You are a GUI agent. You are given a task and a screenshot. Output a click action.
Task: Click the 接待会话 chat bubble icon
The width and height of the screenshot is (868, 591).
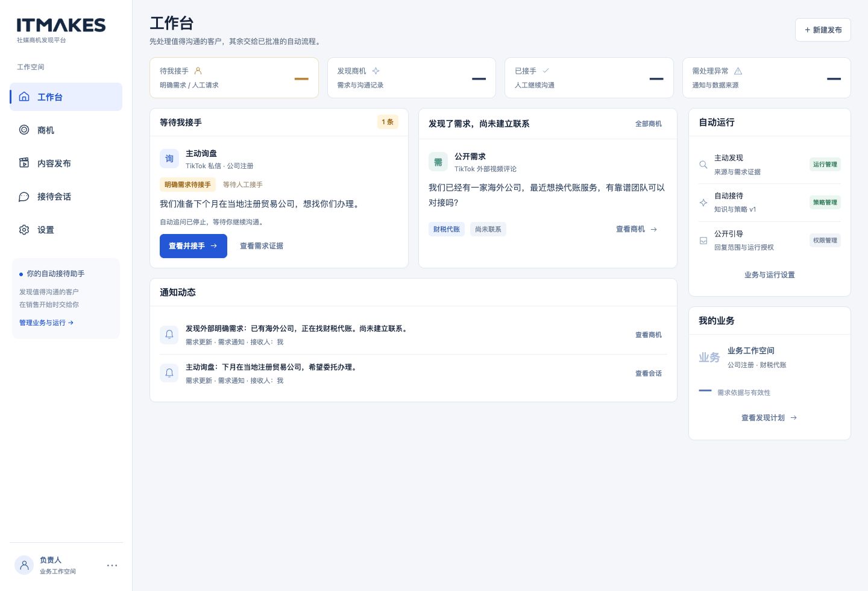point(24,197)
